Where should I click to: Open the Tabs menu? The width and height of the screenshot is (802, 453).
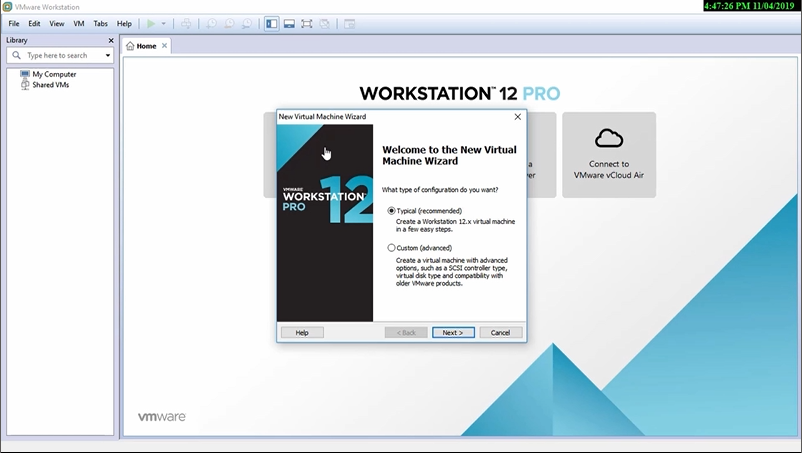(x=101, y=24)
